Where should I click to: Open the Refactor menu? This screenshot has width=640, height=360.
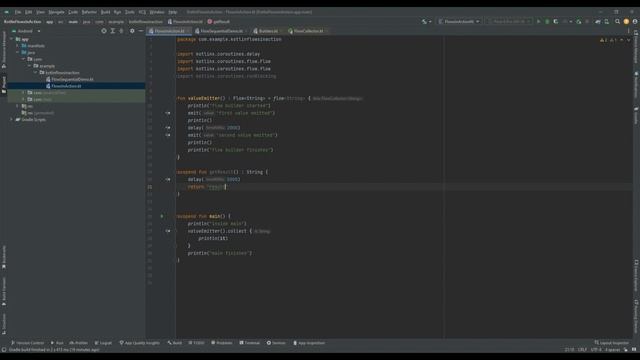[89, 12]
